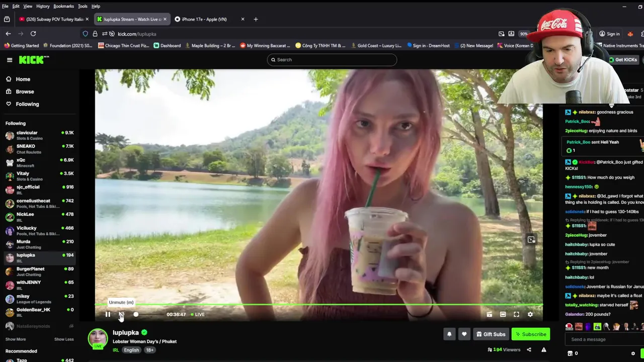
Task: Open Vitaly channel in sidebar
Action: point(39,176)
